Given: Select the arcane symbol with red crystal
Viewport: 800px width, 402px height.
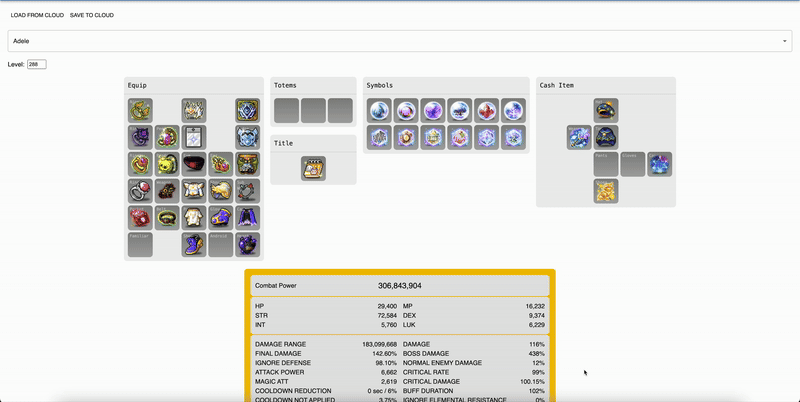Looking at the screenshot, I should [486, 111].
